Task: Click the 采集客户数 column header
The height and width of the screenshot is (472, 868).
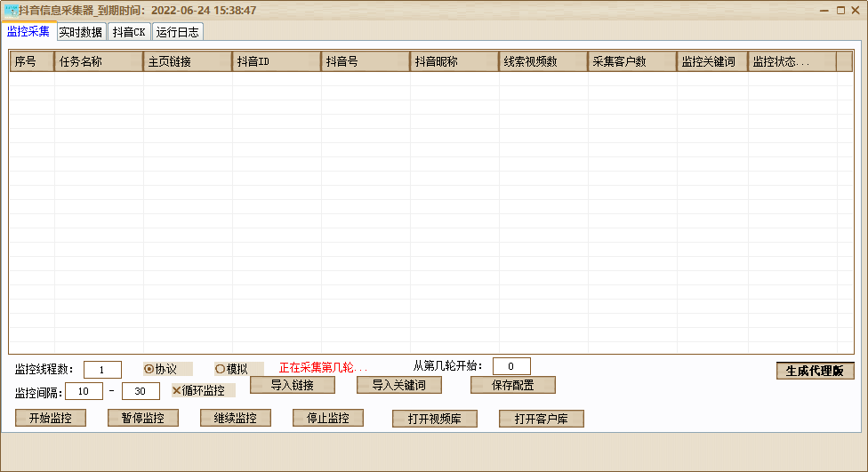Action: tap(632, 61)
